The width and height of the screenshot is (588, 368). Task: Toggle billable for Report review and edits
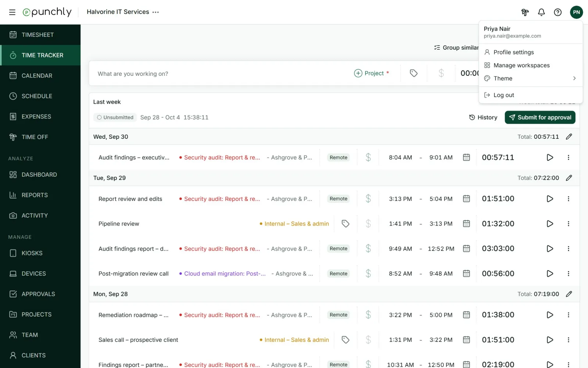tap(368, 199)
